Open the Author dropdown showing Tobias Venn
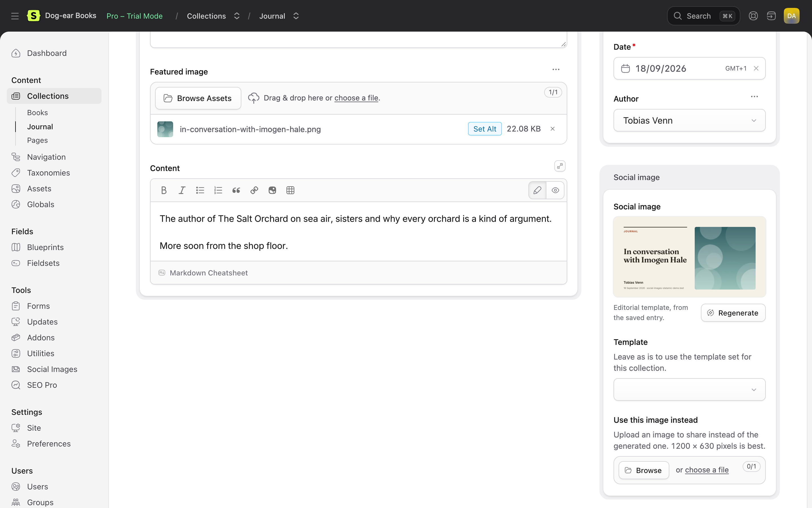 click(689, 120)
